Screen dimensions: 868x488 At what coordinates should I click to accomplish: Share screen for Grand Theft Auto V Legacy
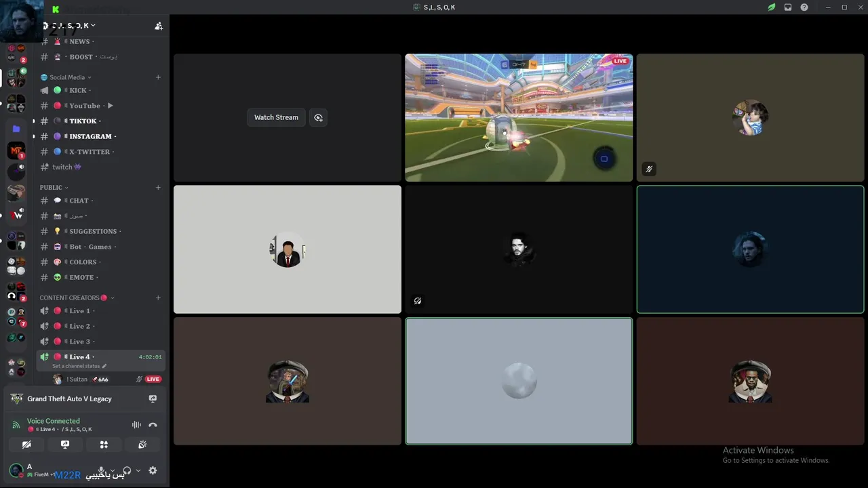(x=153, y=399)
